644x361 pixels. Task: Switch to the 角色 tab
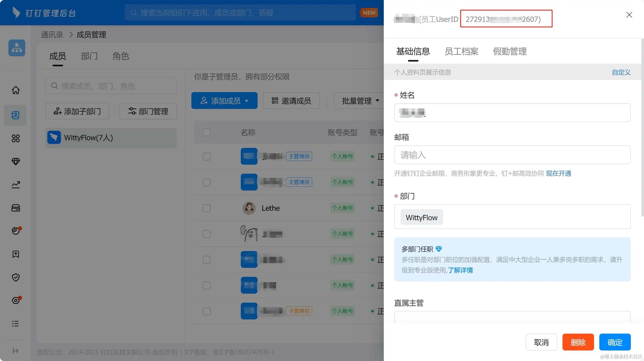click(121, 56)
